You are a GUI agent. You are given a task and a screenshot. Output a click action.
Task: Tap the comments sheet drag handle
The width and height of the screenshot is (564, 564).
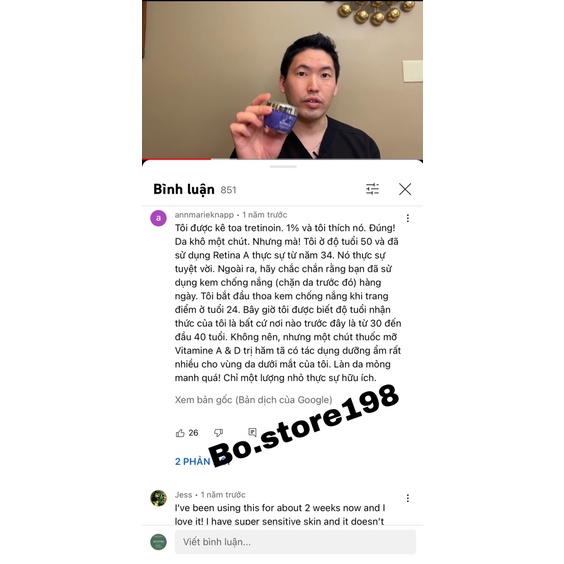[x=283, y=167]
